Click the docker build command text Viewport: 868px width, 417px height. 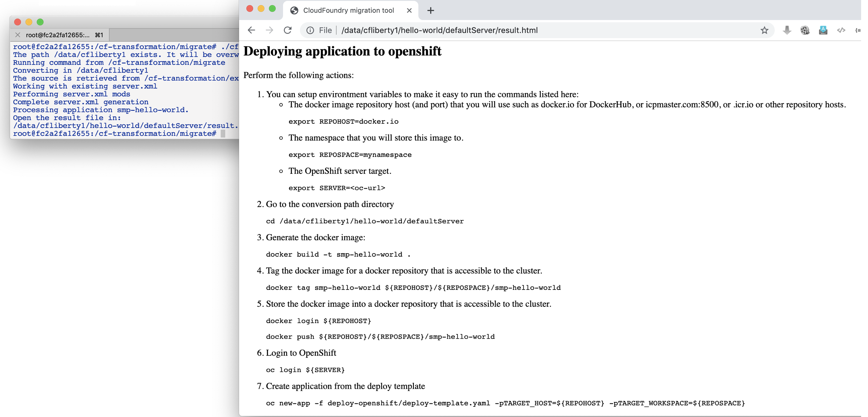tap(338, 255)
